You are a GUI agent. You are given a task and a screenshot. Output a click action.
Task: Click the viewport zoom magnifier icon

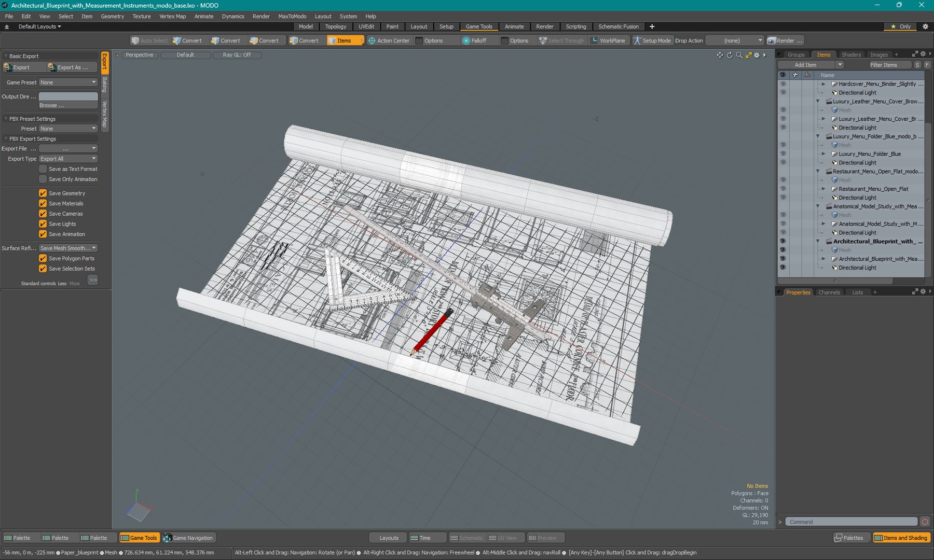coord(739,55)
